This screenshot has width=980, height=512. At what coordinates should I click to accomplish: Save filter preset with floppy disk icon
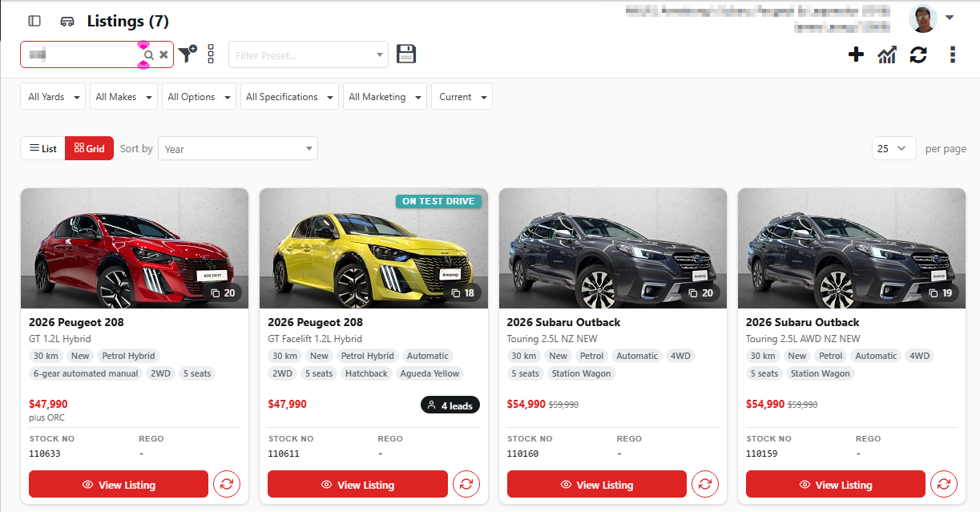pyautogui.click(x=406, y=54)
